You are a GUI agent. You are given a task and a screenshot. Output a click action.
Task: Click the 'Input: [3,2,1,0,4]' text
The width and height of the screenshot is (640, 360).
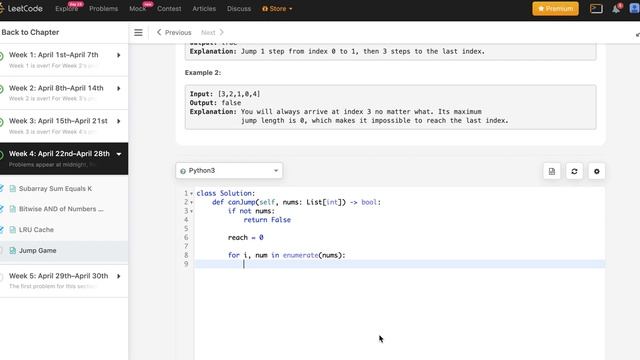tap(224, 94)
